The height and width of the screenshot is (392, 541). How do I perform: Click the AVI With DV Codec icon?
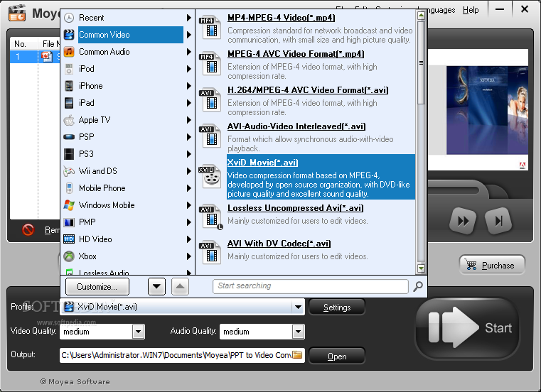click(x=210, y=253)
